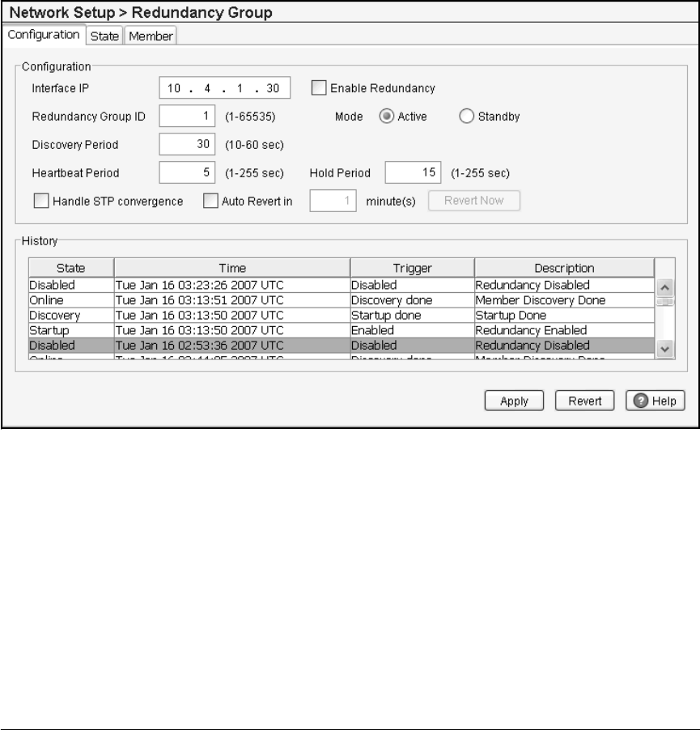Toggle the Auto Revert in checkbox

click(210, 201)
